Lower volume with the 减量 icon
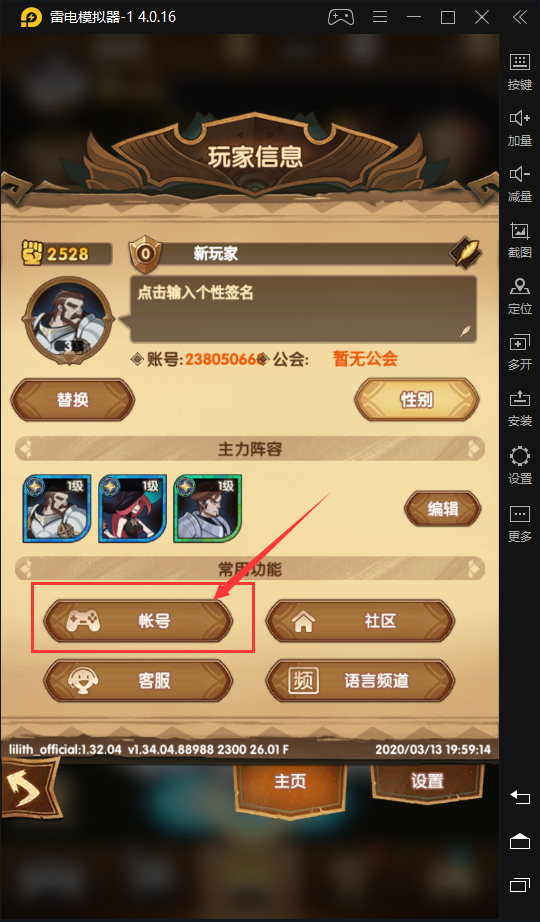540x922 pixels. pos(519,183)
